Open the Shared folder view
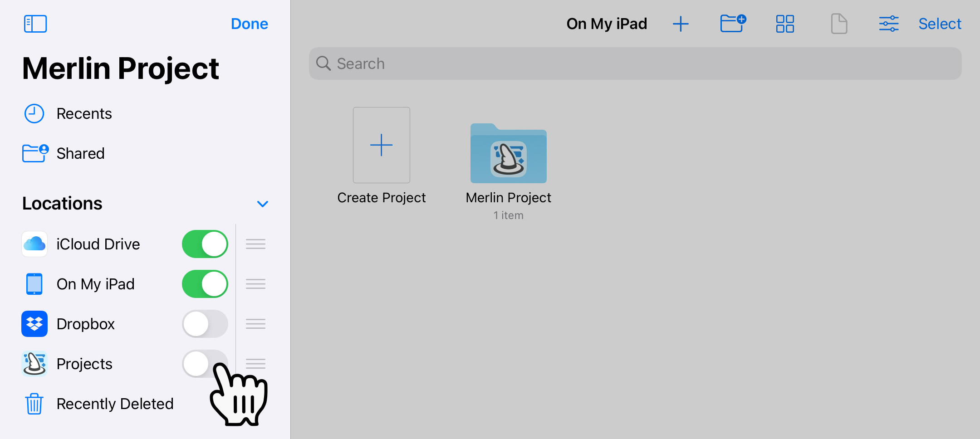This screenshot has width=980, height=439. pyautogui.click(x=81, y=153)
